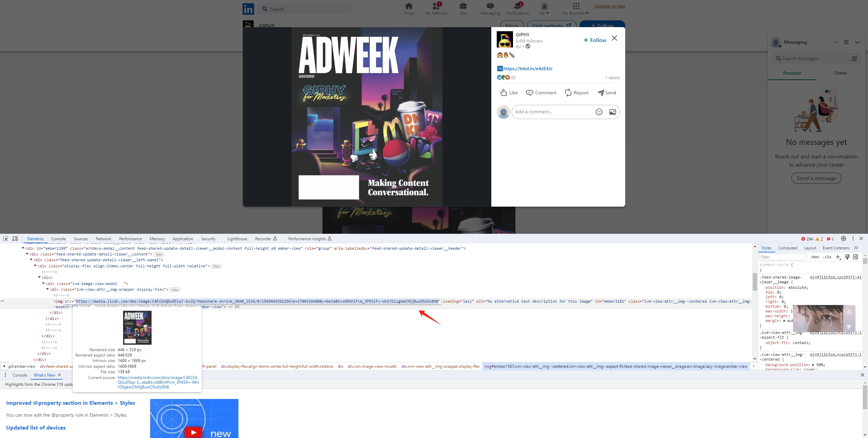Image resolution: width=868 pixels, height=438 pixels.
Task: Open My Network in top navigation
Action: click(x=436, y=9)
